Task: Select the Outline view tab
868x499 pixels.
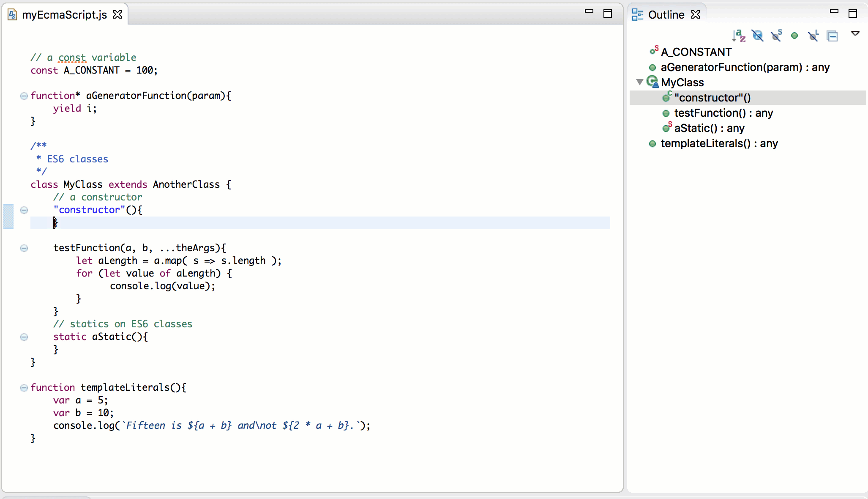Action: click(666, 15)
